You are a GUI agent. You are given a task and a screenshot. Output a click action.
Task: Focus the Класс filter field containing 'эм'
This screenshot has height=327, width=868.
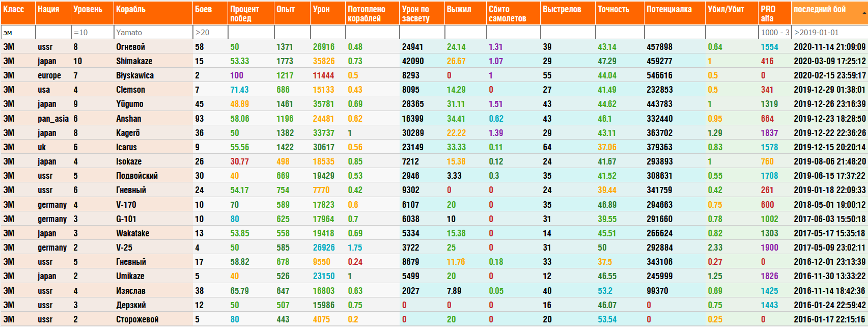tap(18, 32)
